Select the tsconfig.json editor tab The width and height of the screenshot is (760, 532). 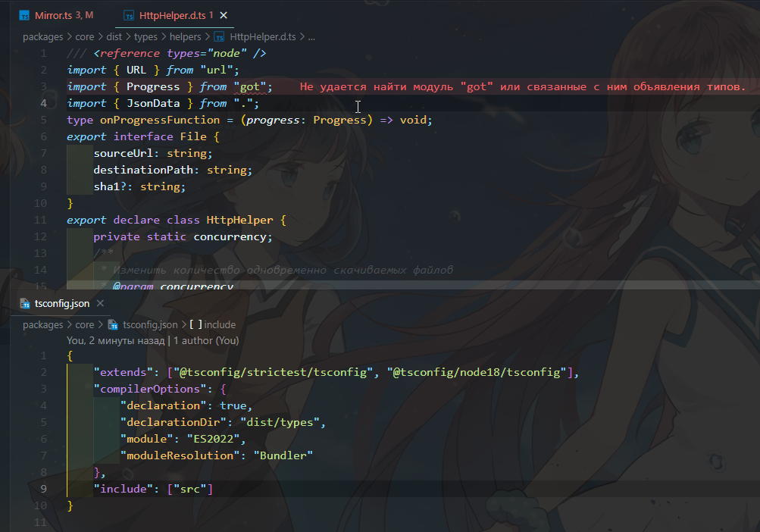pos(62,304)
